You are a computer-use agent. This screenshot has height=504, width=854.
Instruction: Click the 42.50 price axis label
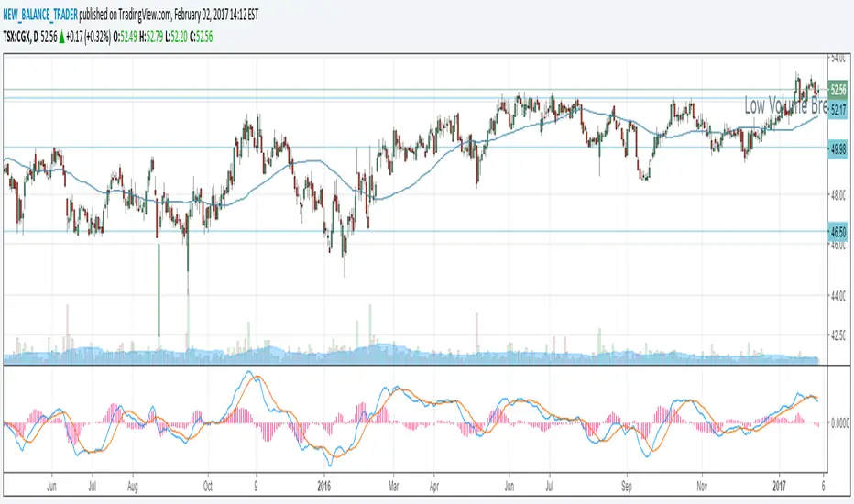[x=838, y=336]
